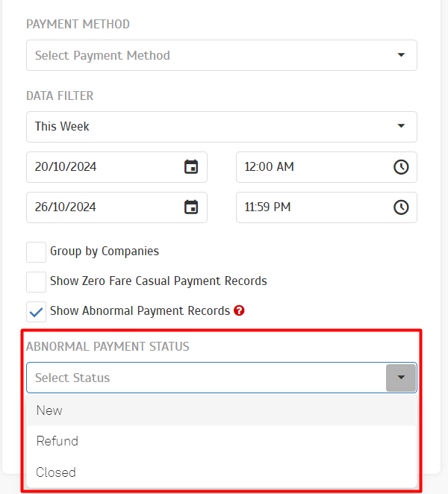Click clock icon in 12:00 AM field
The width and height of the screenshot is (448, 494).
(401, 167)
